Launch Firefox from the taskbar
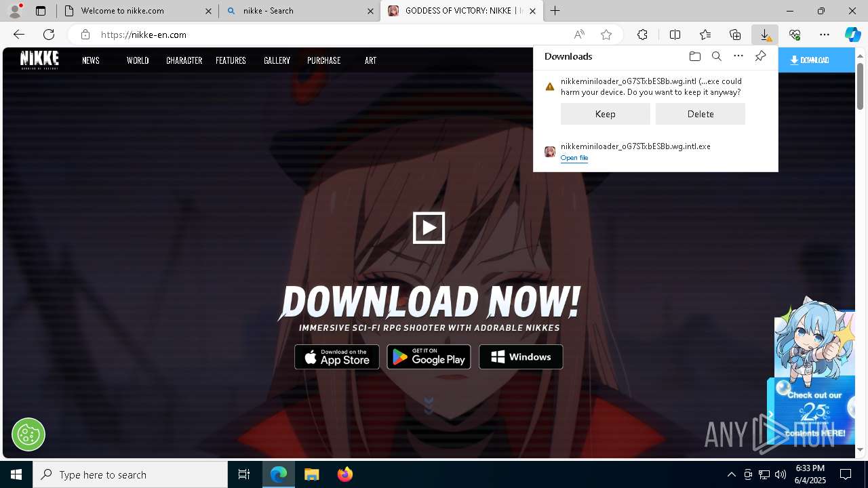This screenshot has height=488, width=868. (345, 474)
